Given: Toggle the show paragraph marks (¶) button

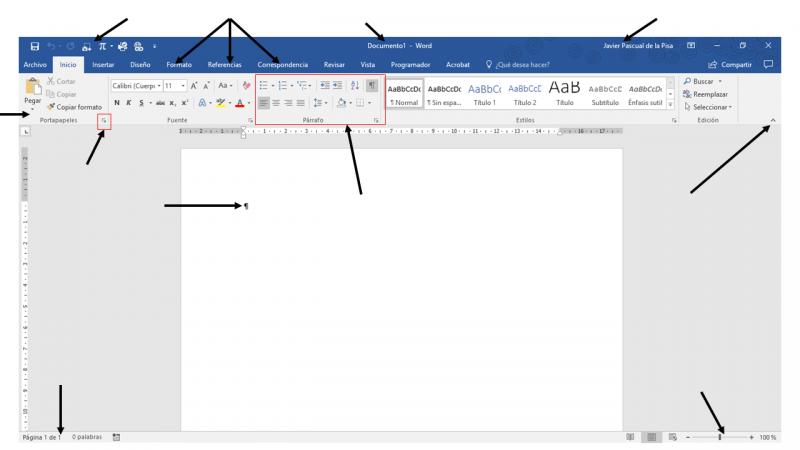Looking at the screenshot, I should point(373,86).
